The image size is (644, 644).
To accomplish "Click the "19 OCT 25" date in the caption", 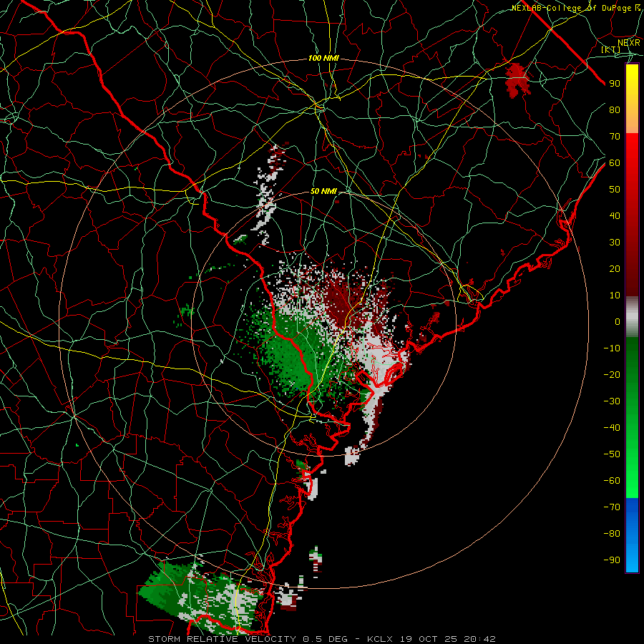I will pos(429,639).
